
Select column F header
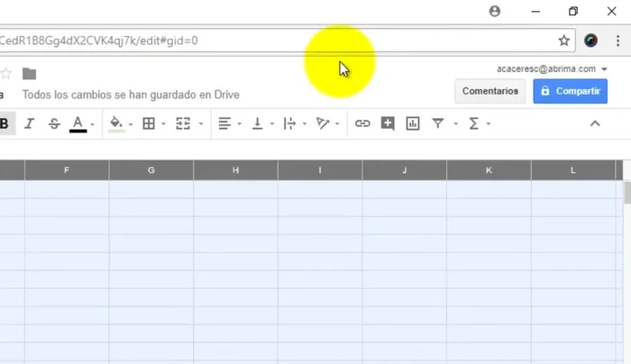pyautogui.click(x=67, y=170)
